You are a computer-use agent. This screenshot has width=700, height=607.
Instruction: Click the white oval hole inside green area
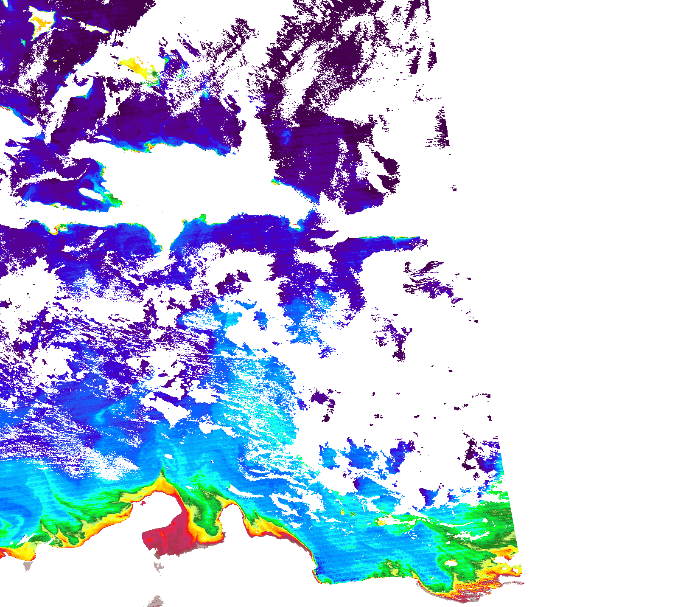pyautogui.click(x=451, y=563)
